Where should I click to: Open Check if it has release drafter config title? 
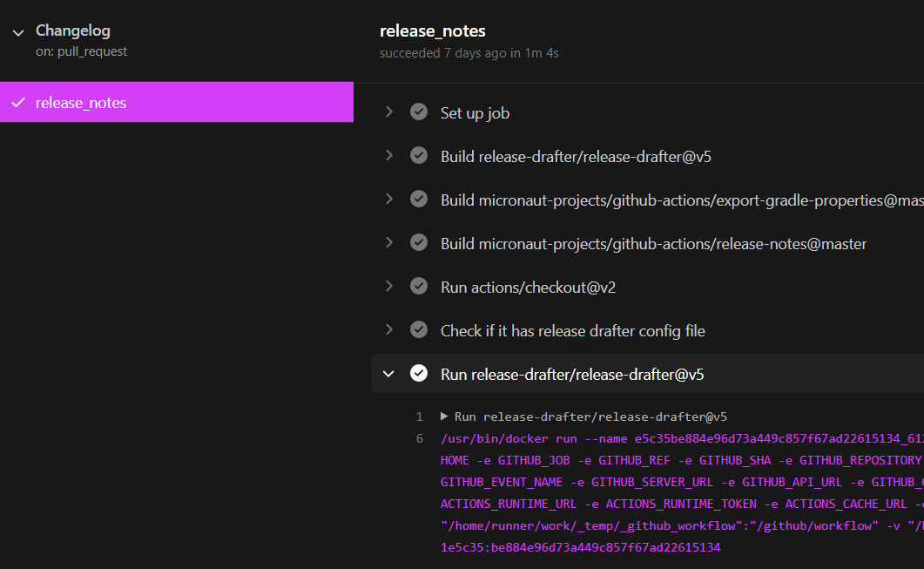point(573,331)
